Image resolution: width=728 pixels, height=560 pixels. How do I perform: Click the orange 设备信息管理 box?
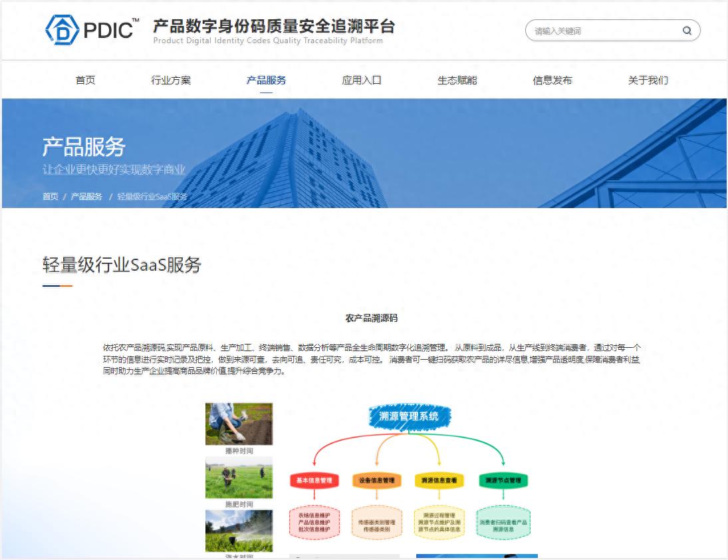(x=376, y=481)
